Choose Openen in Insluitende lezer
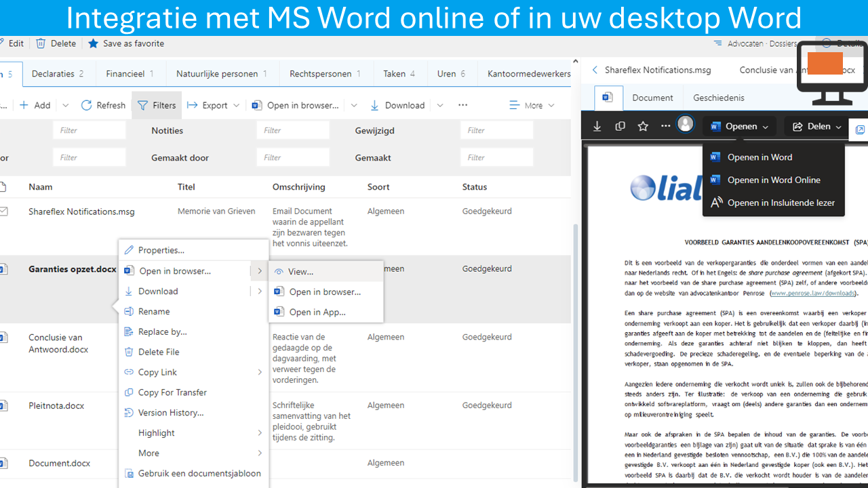868x488 pixels. pyautogui.click(x=774, y=203)
